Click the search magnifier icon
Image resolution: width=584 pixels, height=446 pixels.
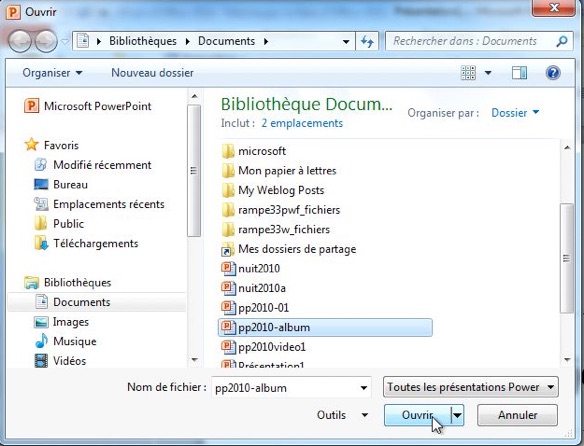[562, 41]
